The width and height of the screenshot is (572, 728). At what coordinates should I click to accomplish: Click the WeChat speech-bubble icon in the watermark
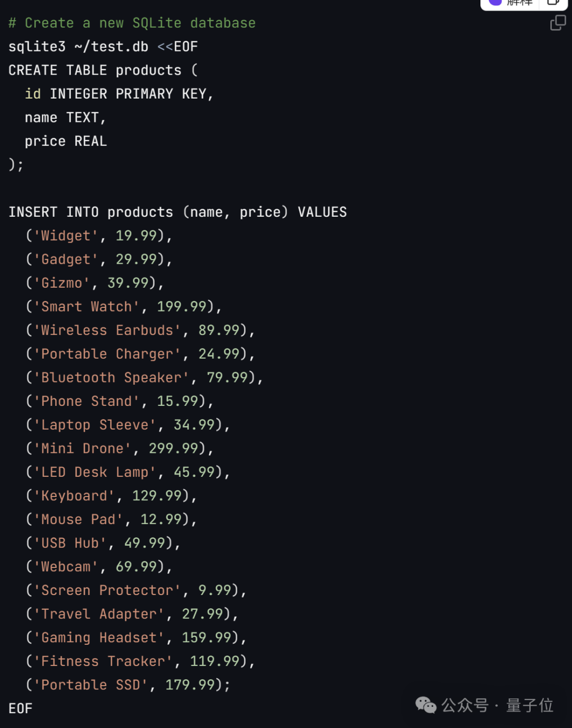[425, 705]
